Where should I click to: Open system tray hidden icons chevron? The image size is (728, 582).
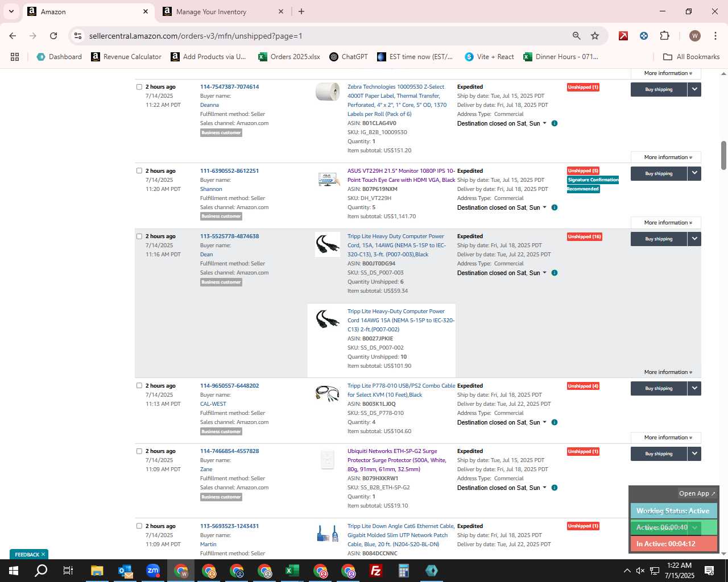click(627, 571)
